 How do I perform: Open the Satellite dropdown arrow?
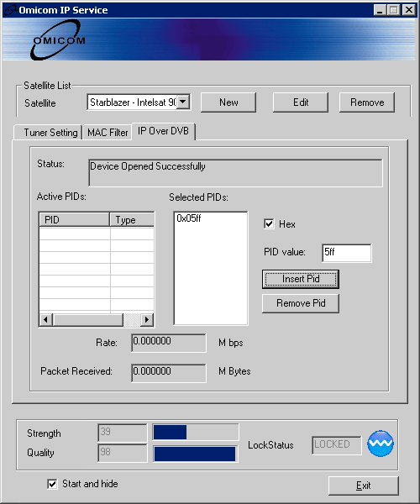click(x=183, y=102)
